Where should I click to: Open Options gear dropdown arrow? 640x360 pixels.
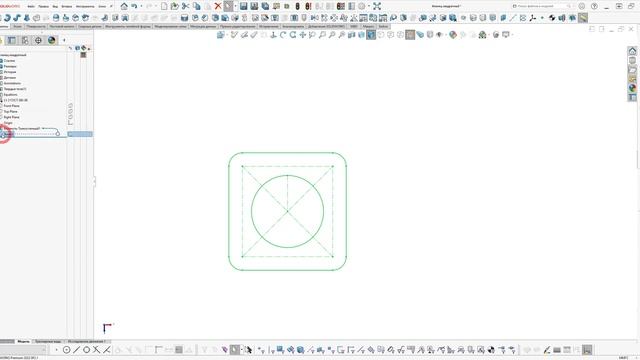pos(369,6)
